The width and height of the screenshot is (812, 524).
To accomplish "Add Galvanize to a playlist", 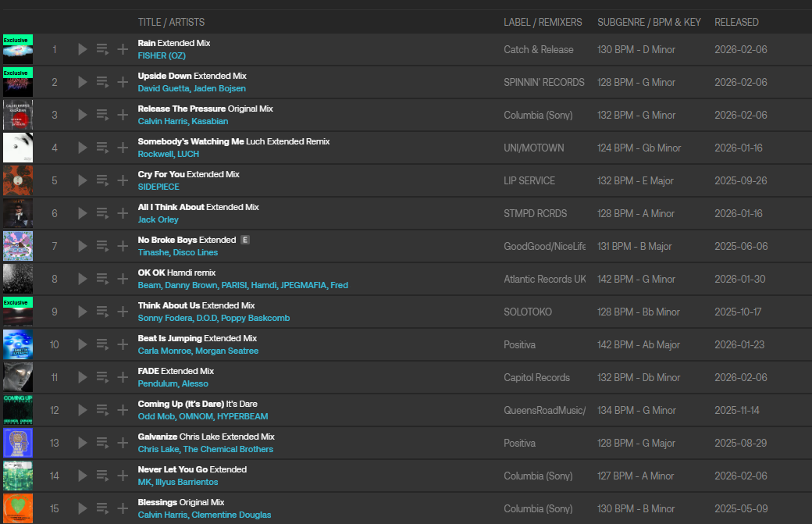I will tap(123, 443).
